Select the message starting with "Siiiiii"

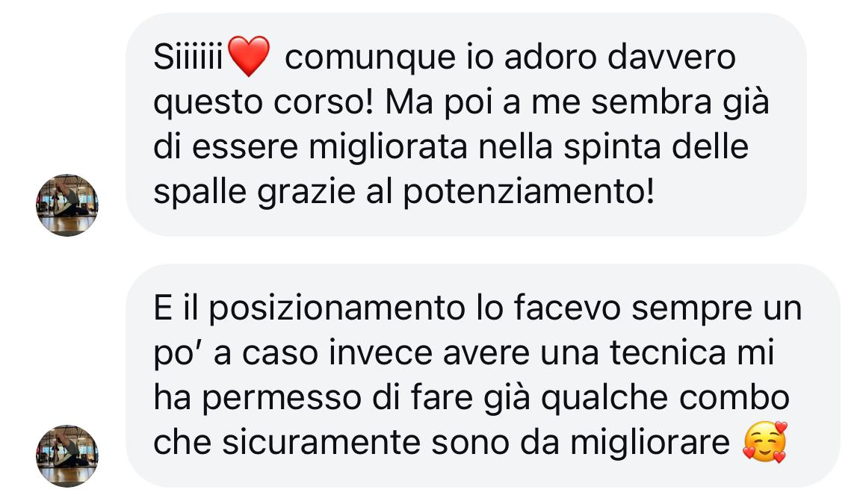click(466, 125)
